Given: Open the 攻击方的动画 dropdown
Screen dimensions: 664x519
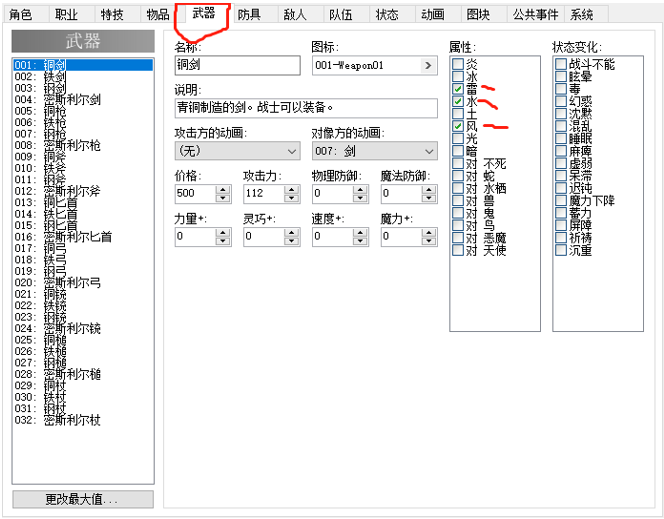Looking at the screenshot, I should tap(238, 151).
